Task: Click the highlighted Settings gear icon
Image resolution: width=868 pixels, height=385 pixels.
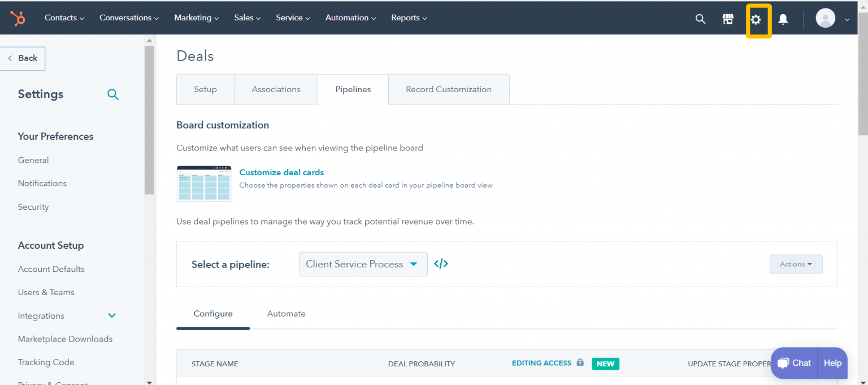Action: [756, 20]
